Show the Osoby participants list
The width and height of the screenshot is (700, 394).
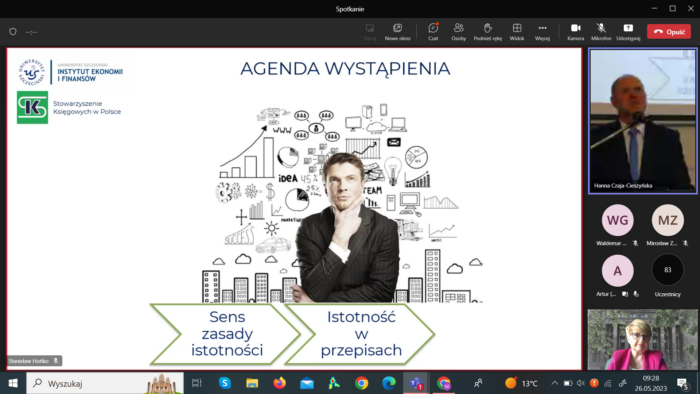click(458, 32)
